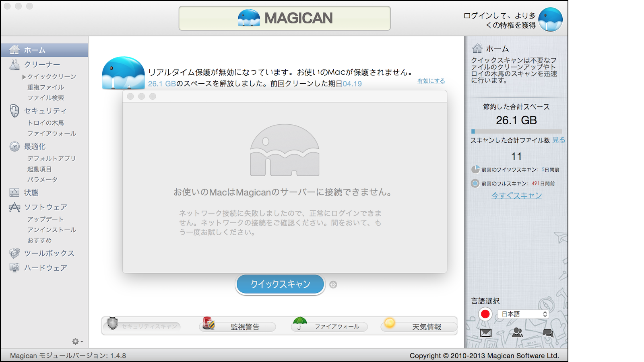Open the mail envelope icon
This screenshot has height=362, width=644.
tap(486, 333)
